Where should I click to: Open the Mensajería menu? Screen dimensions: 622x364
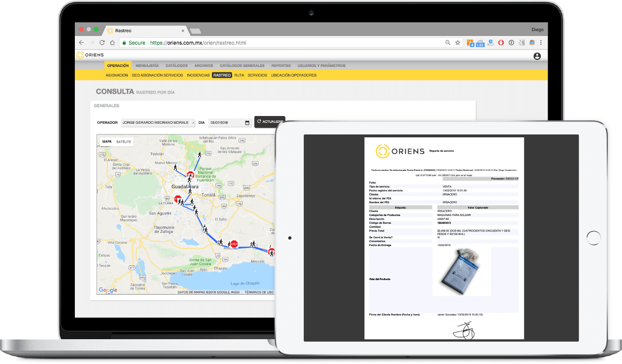pyautogui.click(x=147, y=66)
